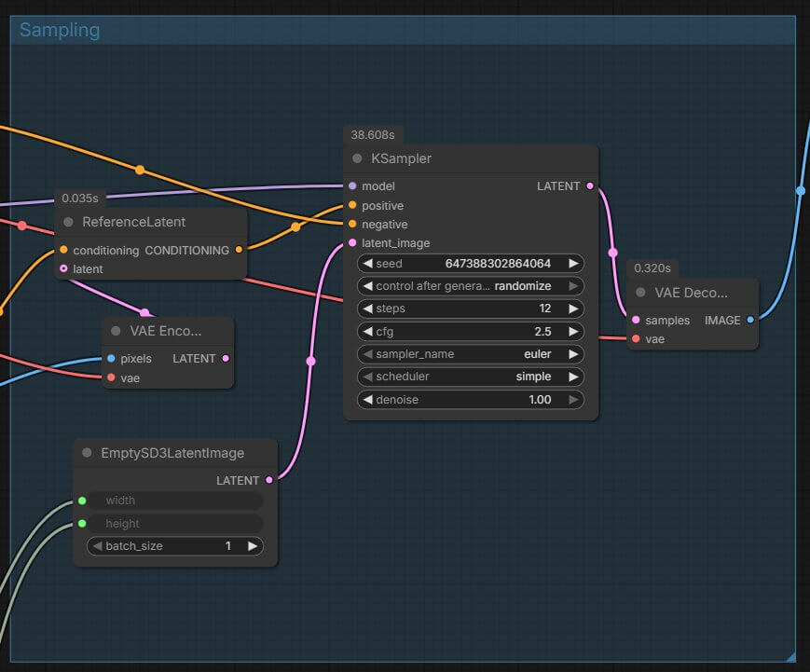Collapse the VAE Enco... node via its dot

(x=116, y=331)
